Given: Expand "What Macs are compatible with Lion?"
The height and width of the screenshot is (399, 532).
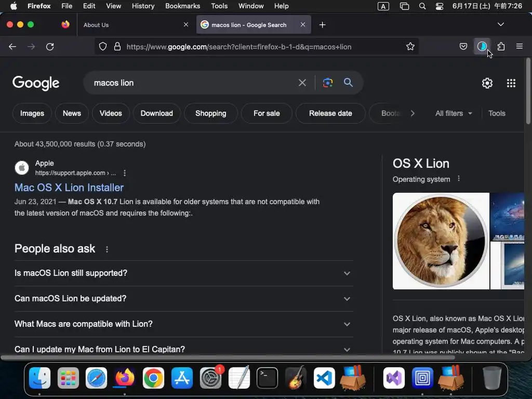Looking at the screenshot, I should click(x=183, y=324).
